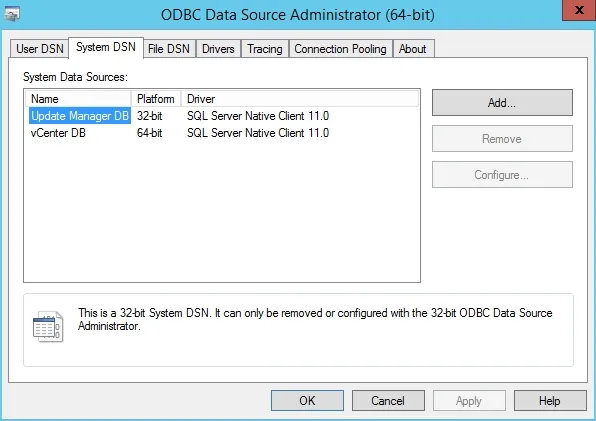Sort list by Platform column header
This screenshot has height=421, width=596.
(x=156, y=99)
